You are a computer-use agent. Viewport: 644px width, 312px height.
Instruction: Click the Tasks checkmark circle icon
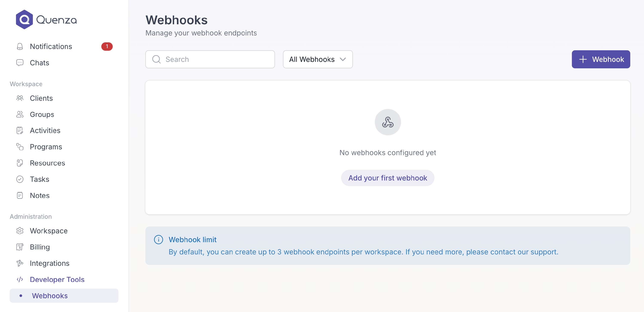pyautogui.click(x=20, y=179)
